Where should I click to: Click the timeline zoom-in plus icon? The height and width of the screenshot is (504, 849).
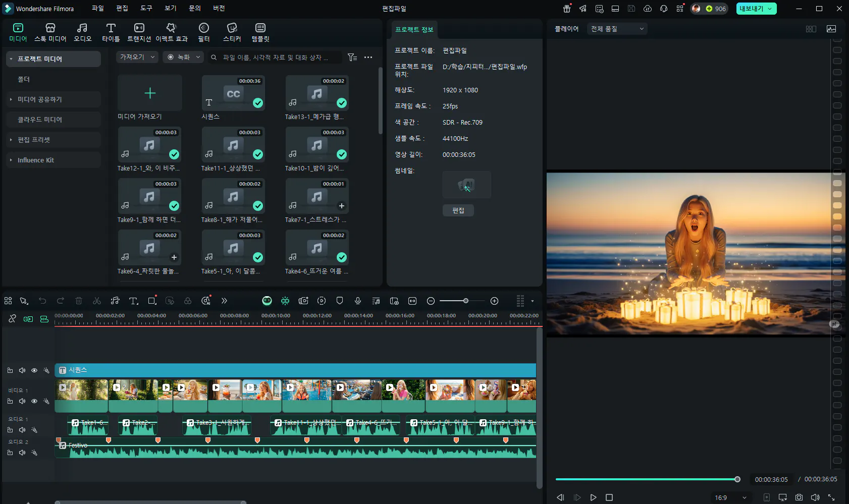[x=495, y=301]
